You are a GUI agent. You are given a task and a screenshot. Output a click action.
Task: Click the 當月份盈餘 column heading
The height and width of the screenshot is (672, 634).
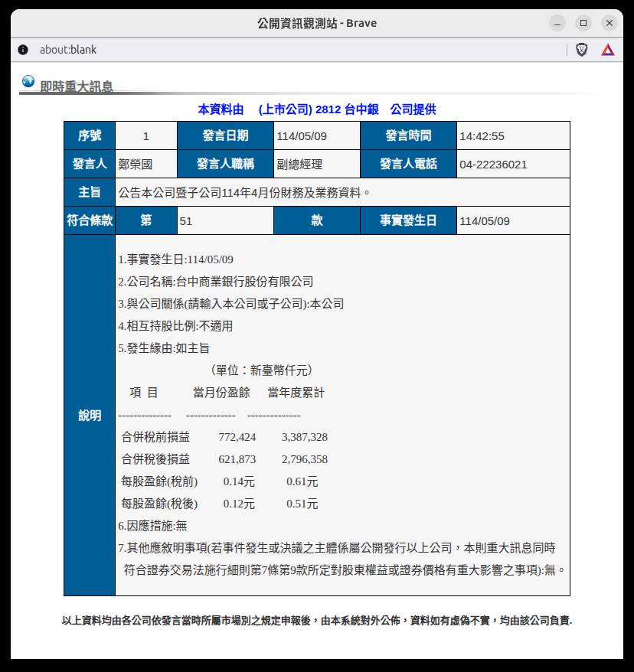click(221, 393)
